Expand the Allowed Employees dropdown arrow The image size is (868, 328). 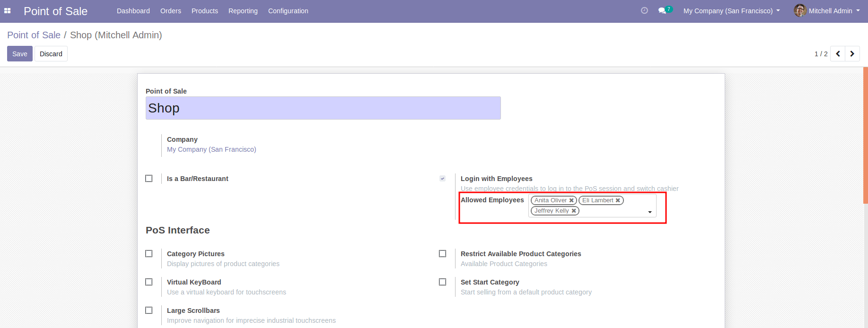coord(650,212)
